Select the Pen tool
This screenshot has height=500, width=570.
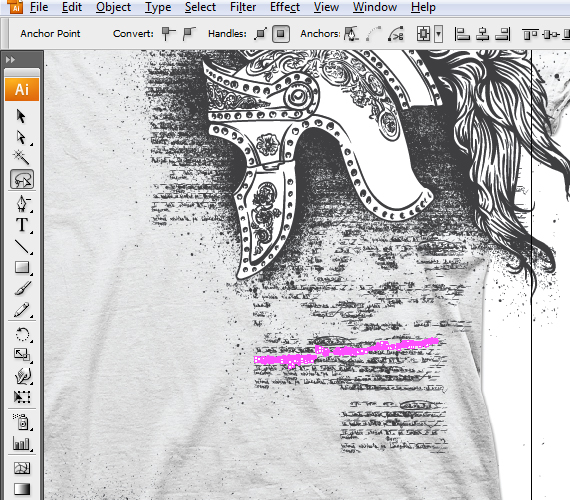point(23,204)
